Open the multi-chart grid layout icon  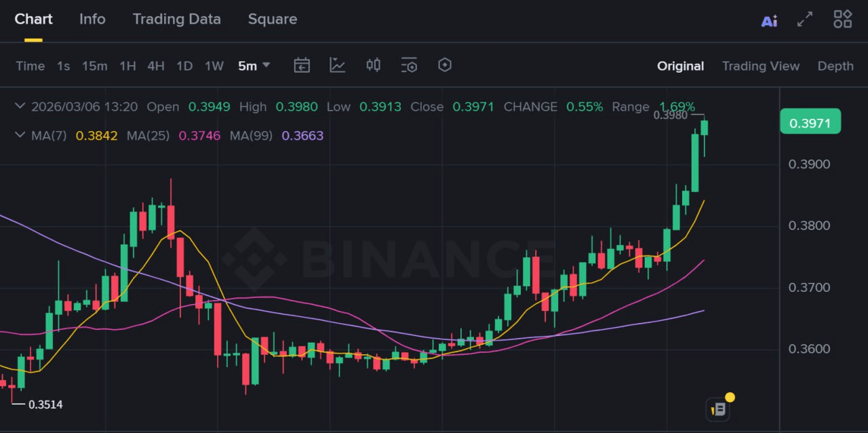842,19
